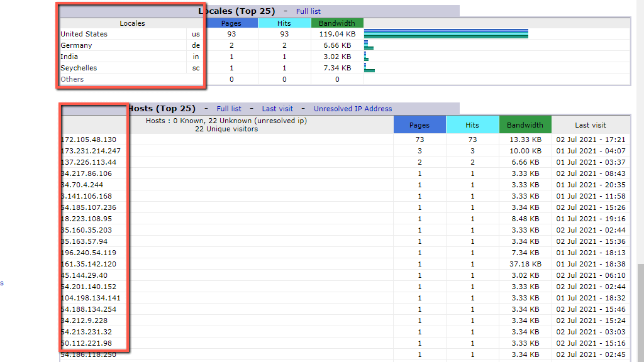
Task: Click the Seychelles locale entry
Action: pyautogui.click(x=79, y=68)
